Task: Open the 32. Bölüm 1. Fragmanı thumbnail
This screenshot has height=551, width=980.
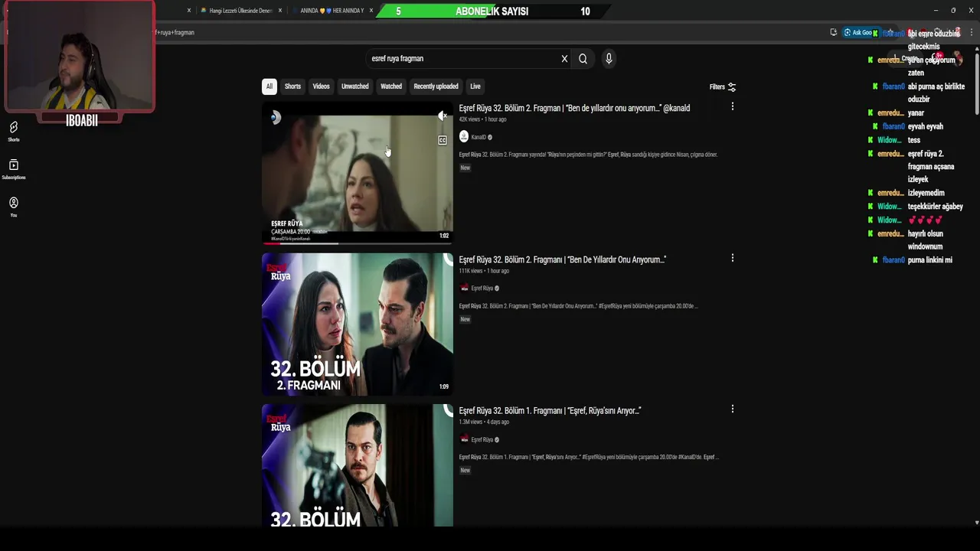Action: click(358, 465)
